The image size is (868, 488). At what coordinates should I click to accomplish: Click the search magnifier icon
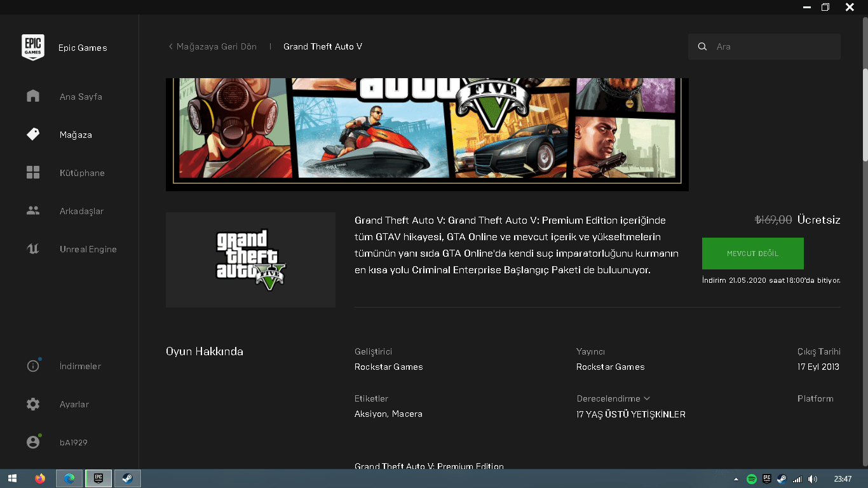(x=702, y=46)
